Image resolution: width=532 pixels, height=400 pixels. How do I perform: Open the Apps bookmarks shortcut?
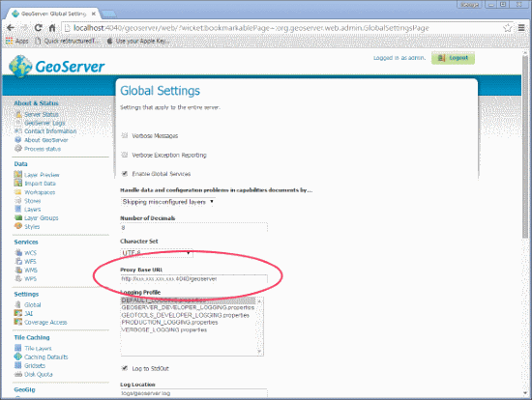coord(17,41)
